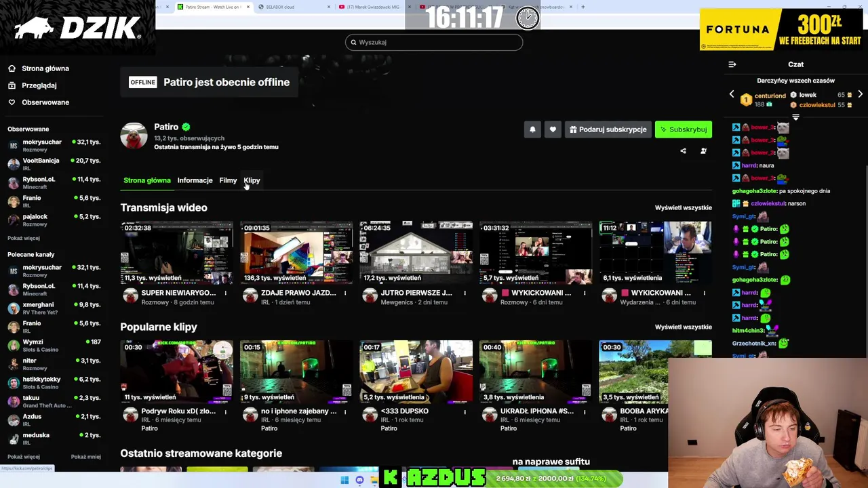Open meduska IRL channel in sidebar
This screenshot has width=868, height=488.
coord(54,439)
